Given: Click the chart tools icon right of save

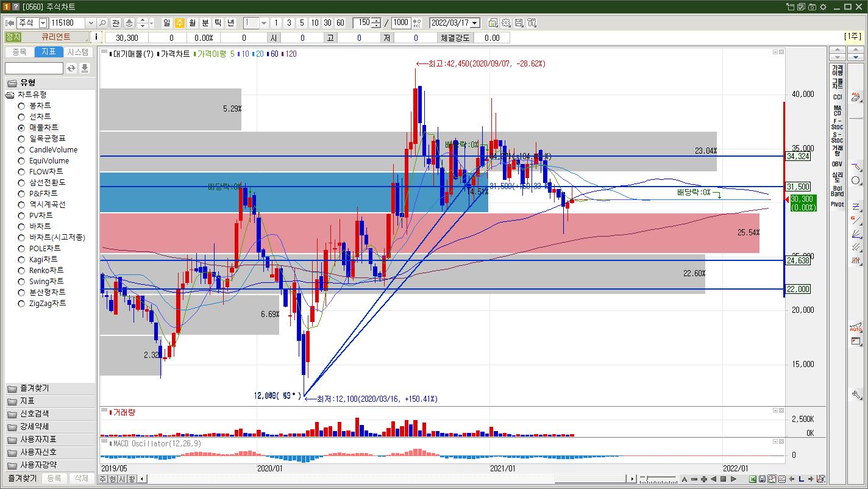Looking at the screenshot, I should [532, 23].
